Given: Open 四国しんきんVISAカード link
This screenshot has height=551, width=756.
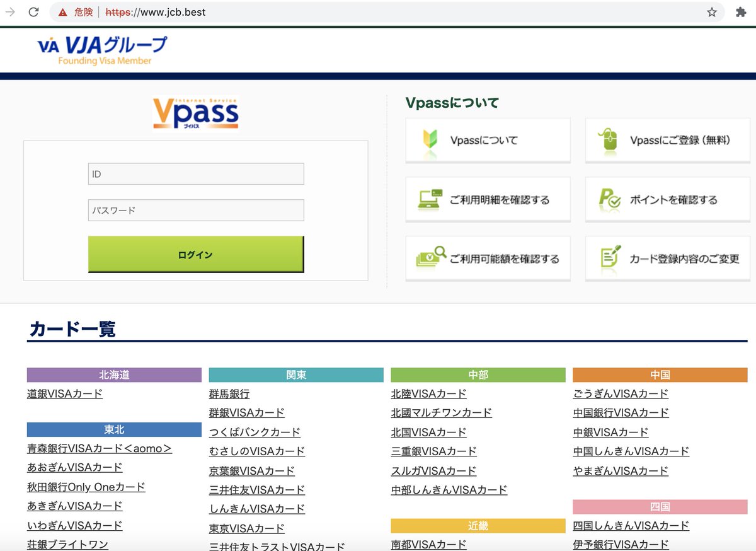Looking at the screenshot, I should [x=631, y=525].
